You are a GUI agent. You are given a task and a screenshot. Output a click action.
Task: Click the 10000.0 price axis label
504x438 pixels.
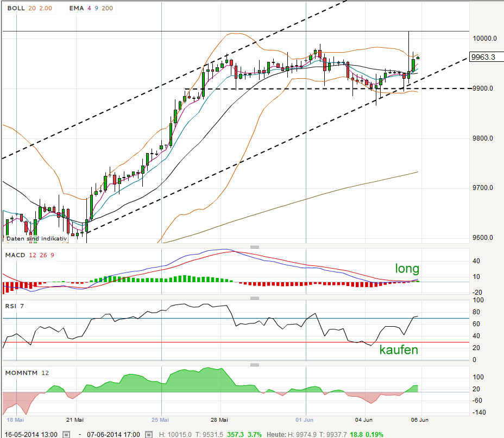click(484, 39)
